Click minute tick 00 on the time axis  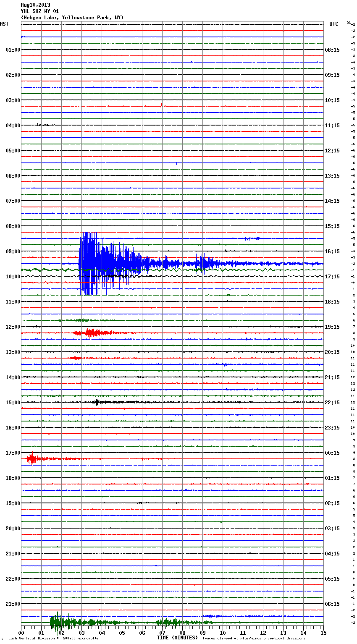pos(21,633)
